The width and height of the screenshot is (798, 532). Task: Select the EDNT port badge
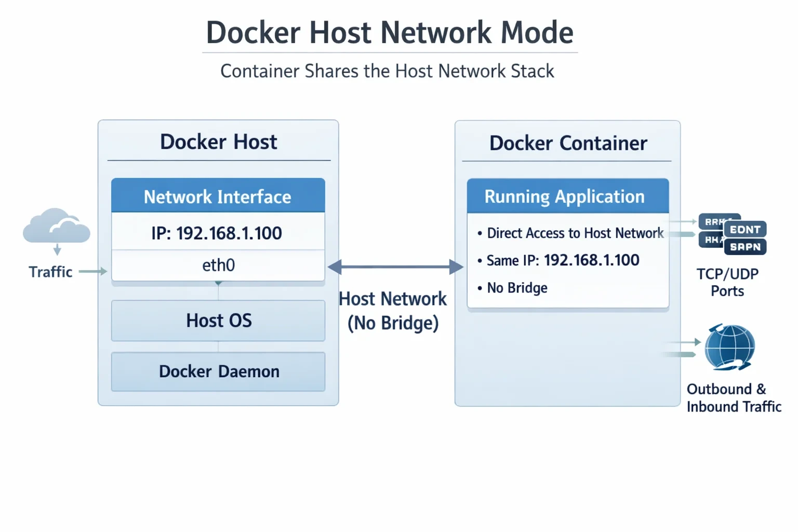point(745,229)
